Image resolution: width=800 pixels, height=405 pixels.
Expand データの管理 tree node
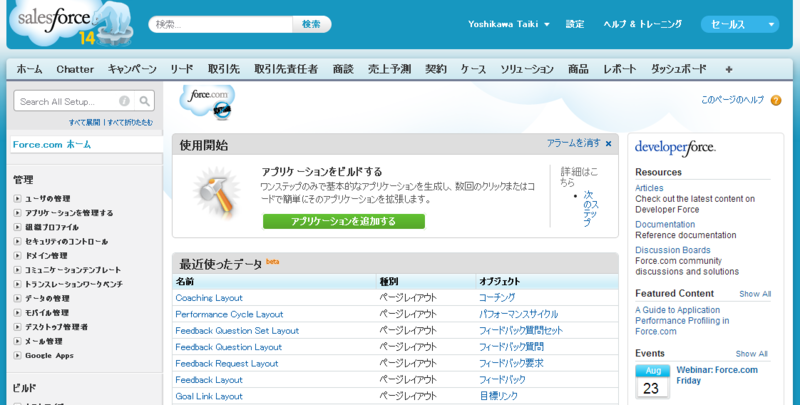pos(17,298)
